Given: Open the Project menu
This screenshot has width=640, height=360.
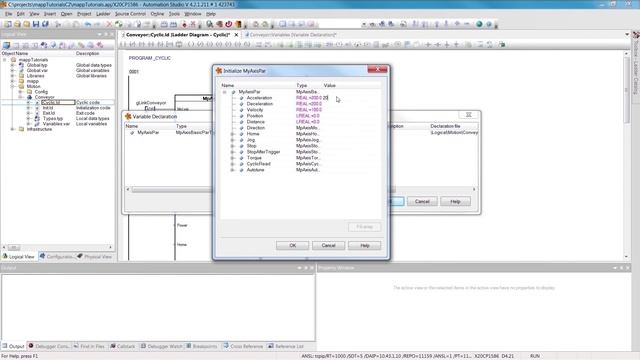Looking at the screenshot, I should pos(84,14).
